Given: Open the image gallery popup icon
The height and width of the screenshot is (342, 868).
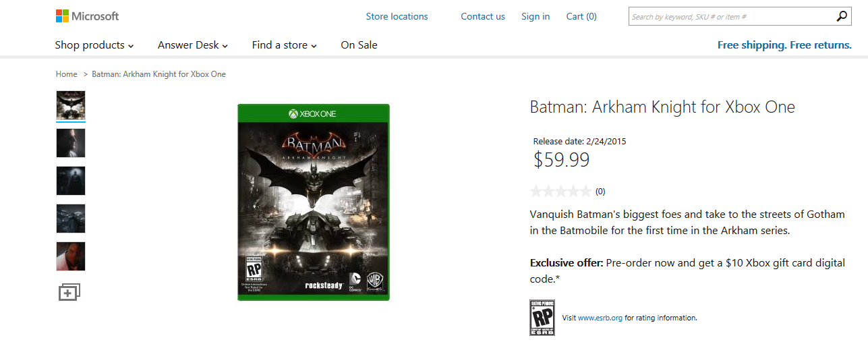Looking at the screenshot, I should pyautogui.click(x=69, y=292).
